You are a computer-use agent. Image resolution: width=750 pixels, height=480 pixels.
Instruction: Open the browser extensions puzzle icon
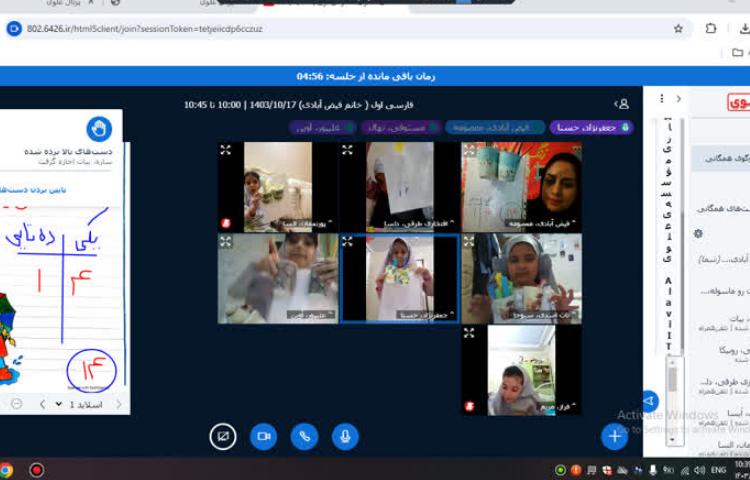click(x=711, y=28)
